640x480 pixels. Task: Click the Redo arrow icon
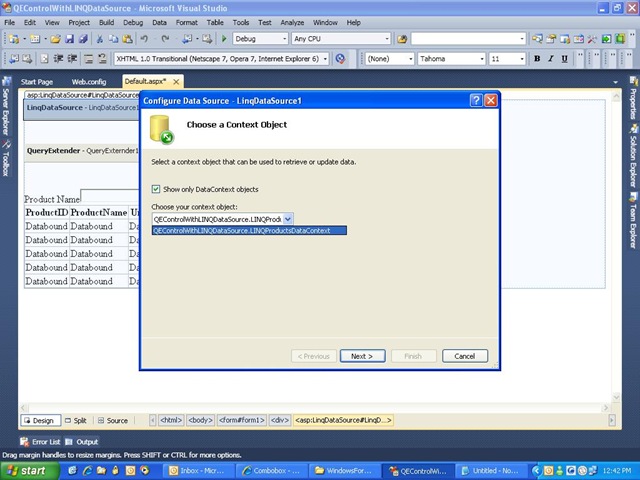165,39
